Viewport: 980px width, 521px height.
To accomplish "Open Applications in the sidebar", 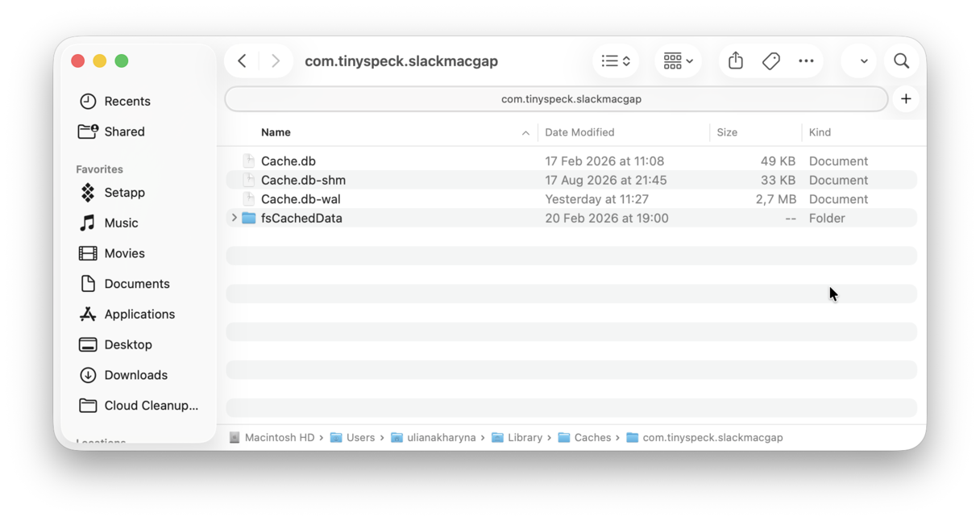I will tap(139, 315).
